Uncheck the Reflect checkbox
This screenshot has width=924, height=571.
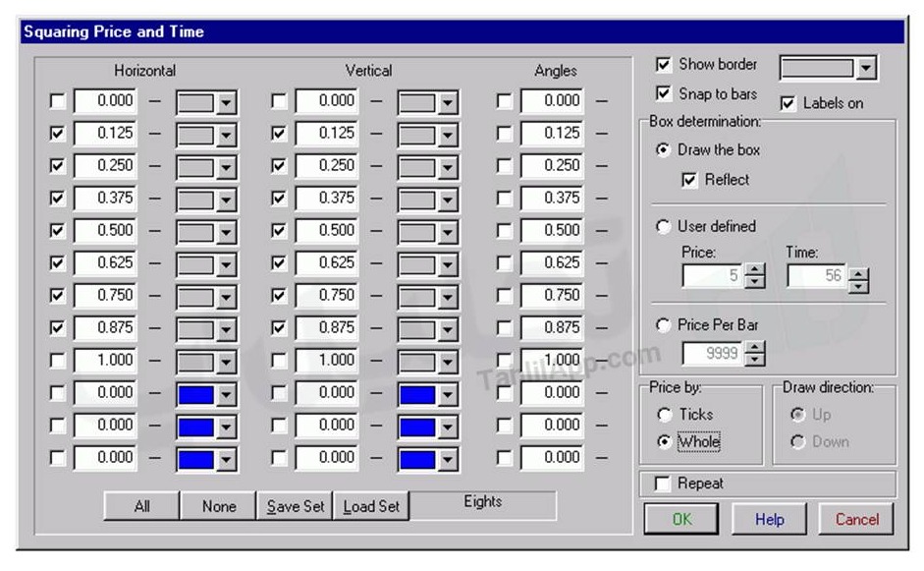[689, 179]
